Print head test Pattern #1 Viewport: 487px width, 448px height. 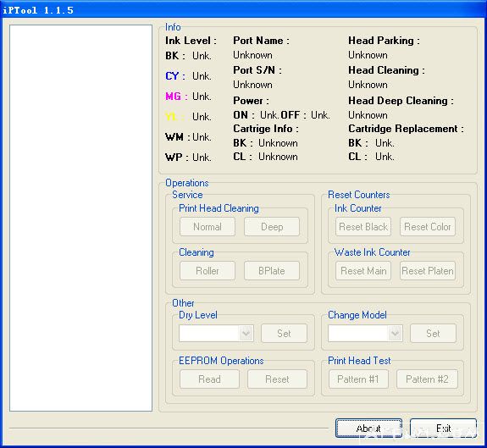pyautogui.click(x=358, y=379)
